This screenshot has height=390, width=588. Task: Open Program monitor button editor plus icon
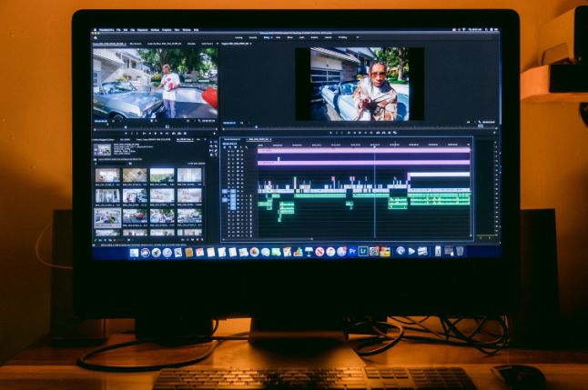(494, 133)
